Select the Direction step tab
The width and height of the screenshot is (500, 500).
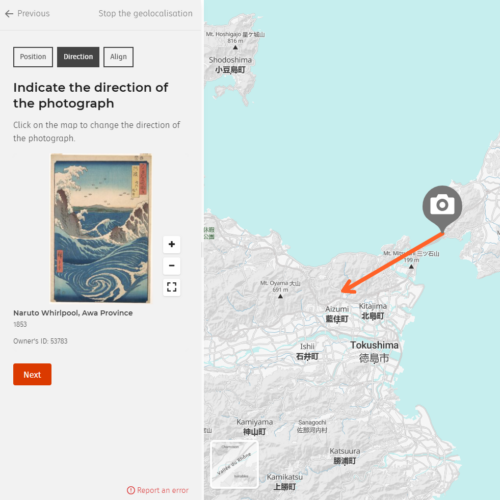coord(78,57)
